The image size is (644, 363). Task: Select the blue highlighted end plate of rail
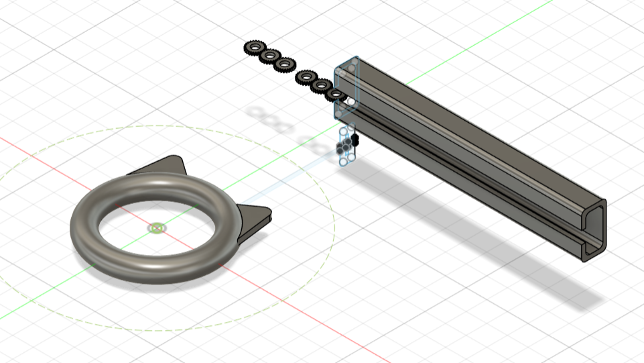pos(347,88)
